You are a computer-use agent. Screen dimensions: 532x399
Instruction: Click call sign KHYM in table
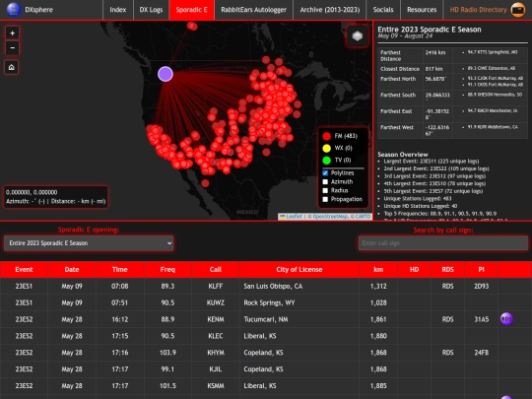click(216, 353)
